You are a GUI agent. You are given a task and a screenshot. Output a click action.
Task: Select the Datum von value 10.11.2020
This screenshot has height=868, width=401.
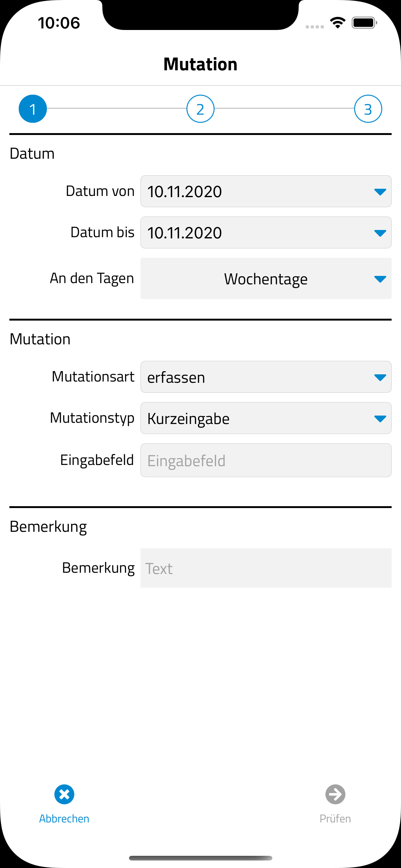point(185,192)
